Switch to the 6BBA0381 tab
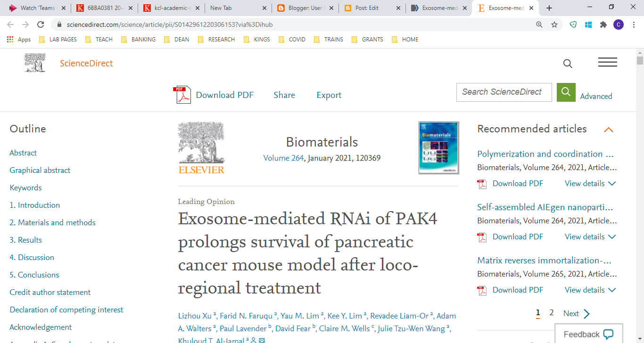 105,8
